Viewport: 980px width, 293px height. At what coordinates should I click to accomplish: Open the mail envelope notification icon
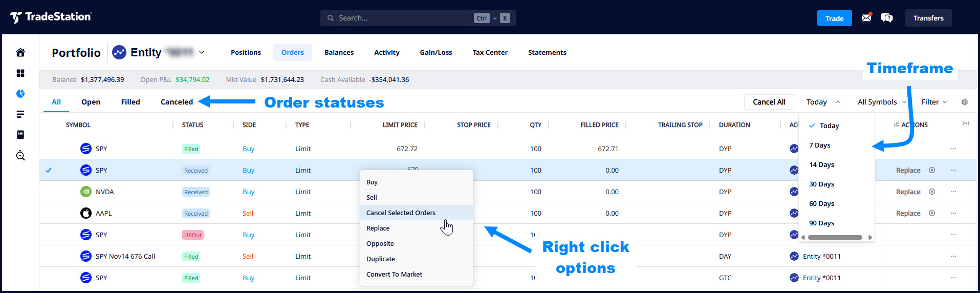pos(866,18)
